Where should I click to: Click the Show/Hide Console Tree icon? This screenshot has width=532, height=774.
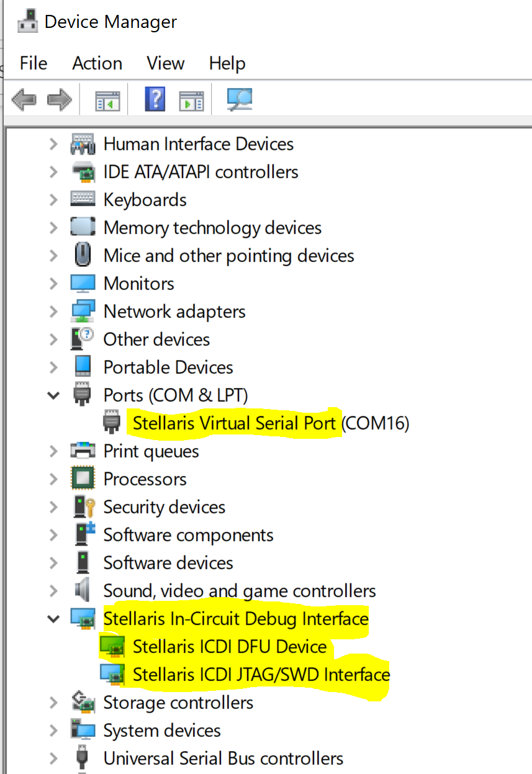tap(107, 100)
